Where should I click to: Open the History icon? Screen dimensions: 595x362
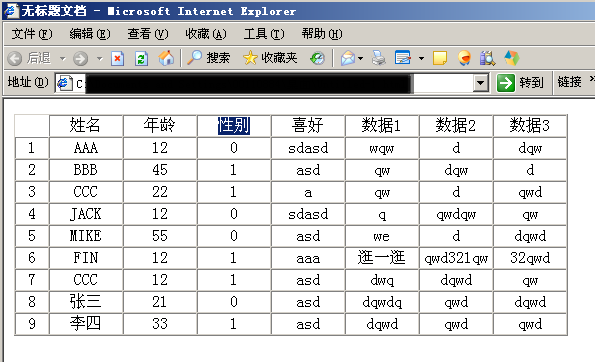317,58
